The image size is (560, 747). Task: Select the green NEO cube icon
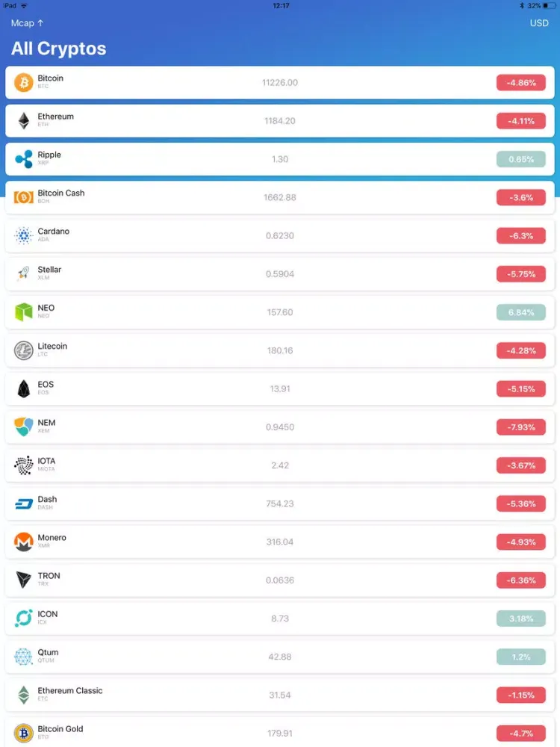(24, 311)
